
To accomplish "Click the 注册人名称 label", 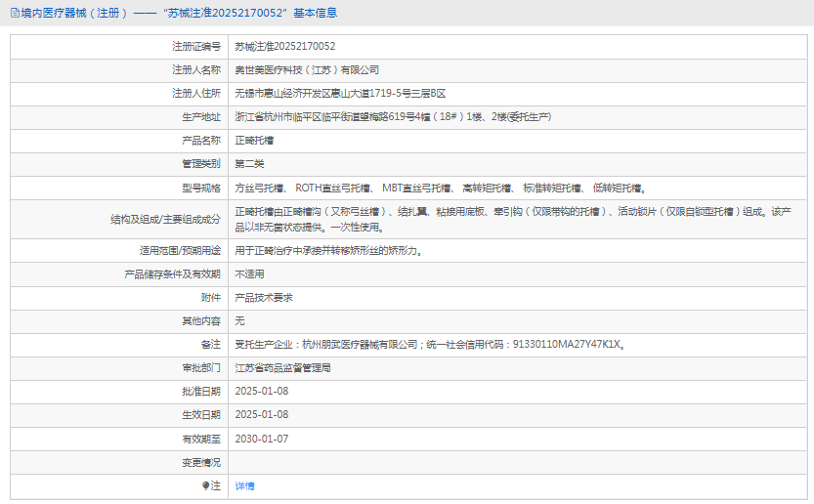I will (196, 69).
